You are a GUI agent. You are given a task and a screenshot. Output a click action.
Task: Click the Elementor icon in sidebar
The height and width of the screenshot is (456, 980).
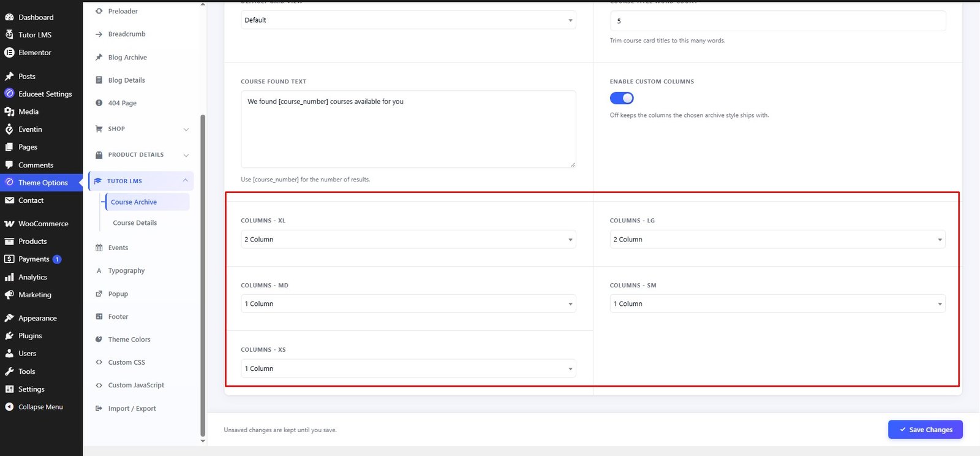tap(9, 53)
